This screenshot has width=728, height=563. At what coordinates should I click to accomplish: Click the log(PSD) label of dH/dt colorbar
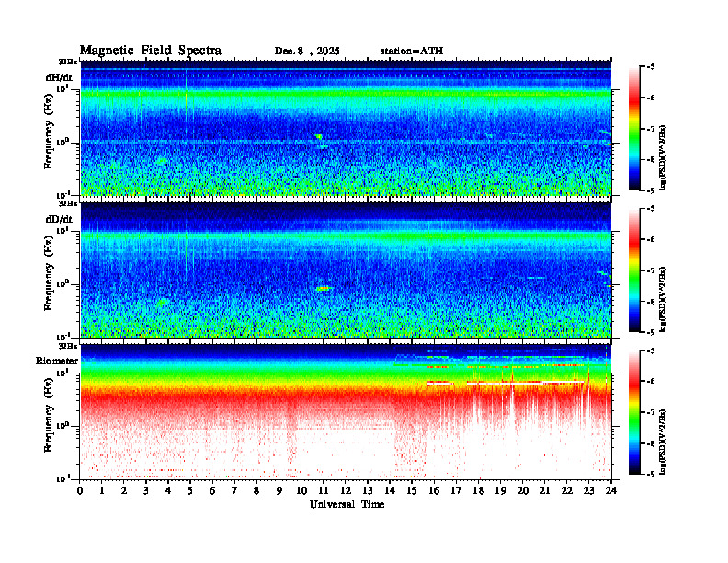pyautogui.click(x=663, y=158)
